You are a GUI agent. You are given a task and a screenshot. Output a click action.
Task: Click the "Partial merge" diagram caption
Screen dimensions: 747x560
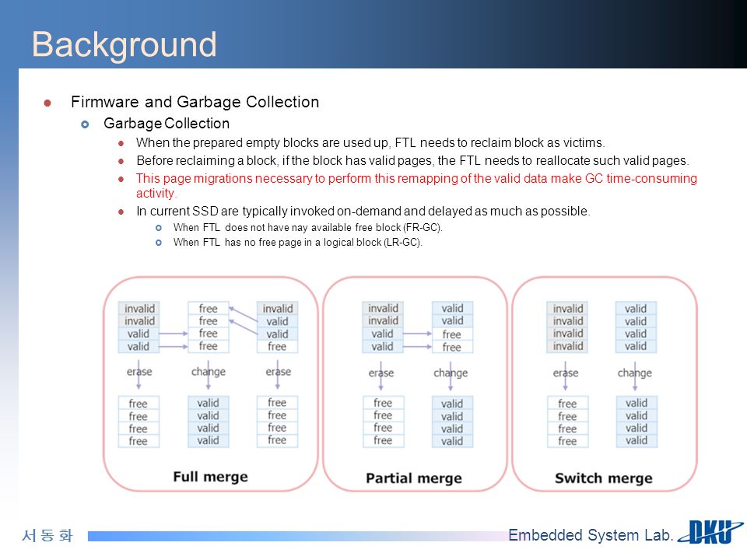click(413, 478)
